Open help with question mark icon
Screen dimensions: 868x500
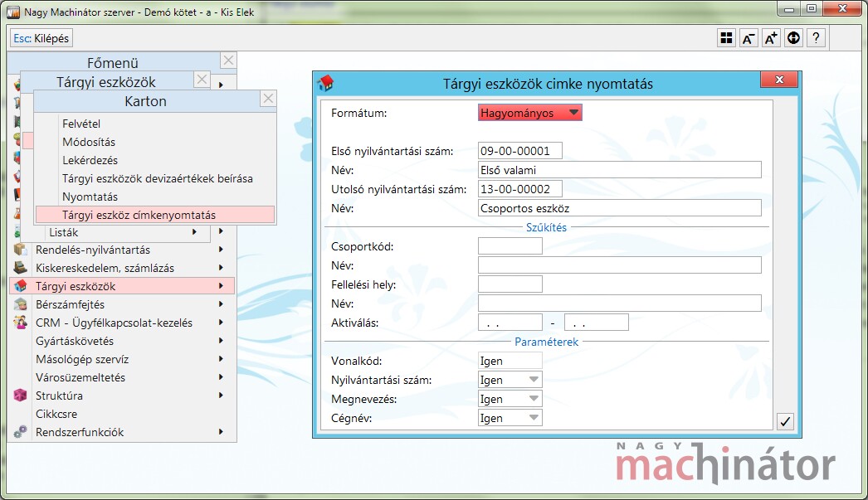click(x=816, y=38)
